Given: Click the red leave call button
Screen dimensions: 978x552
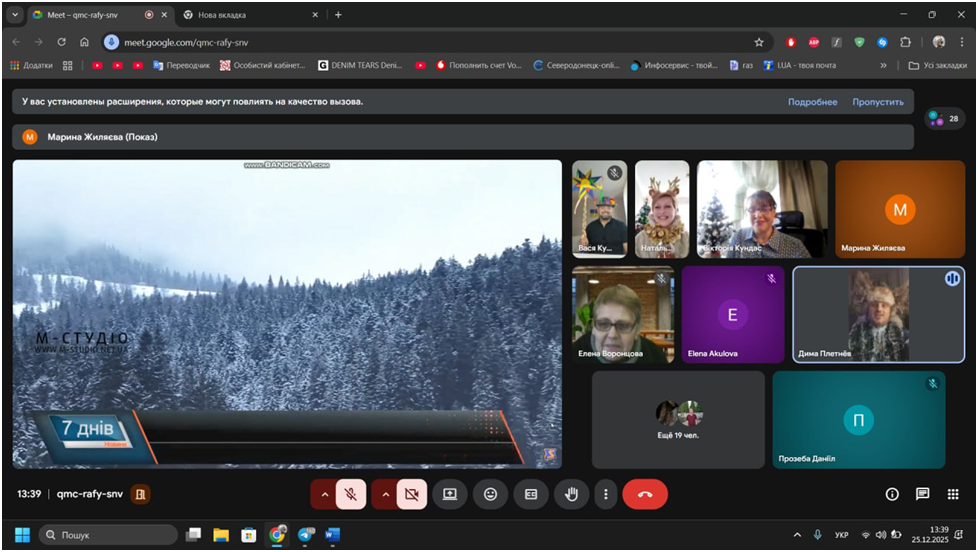Looking at the screenshot, I should coord(644,494).
